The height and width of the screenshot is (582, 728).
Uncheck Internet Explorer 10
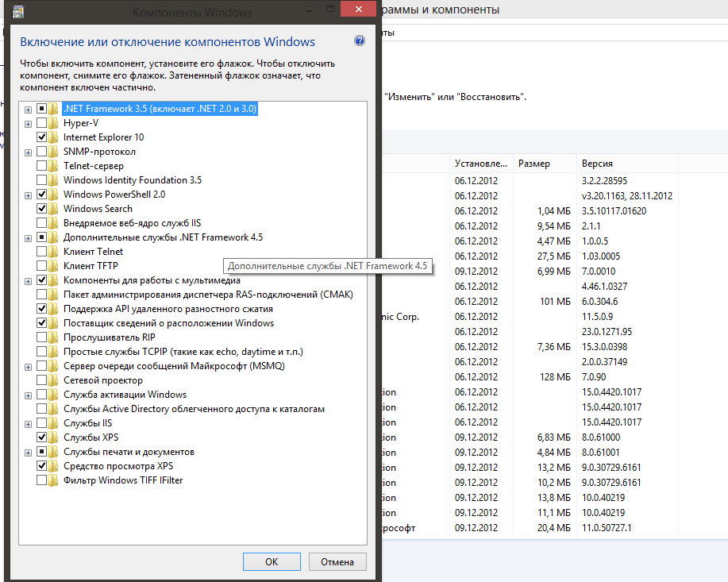tap(41, 137)
